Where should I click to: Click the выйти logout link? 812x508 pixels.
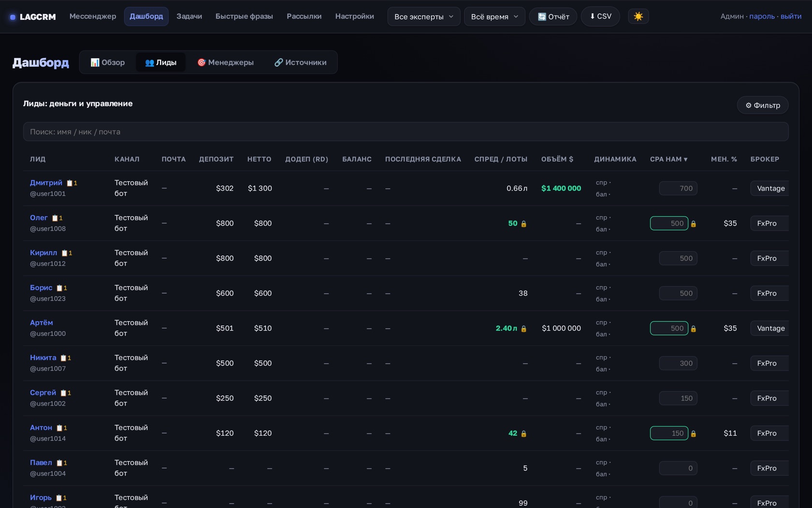(x=791, y=16)
